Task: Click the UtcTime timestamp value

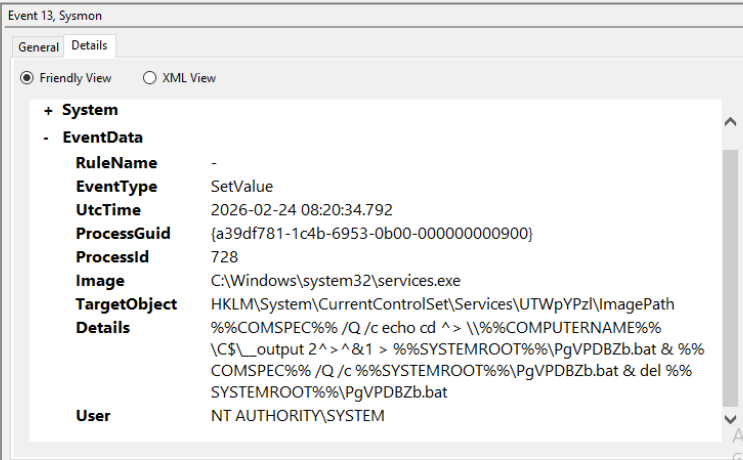Action: (x=301, y=210)
